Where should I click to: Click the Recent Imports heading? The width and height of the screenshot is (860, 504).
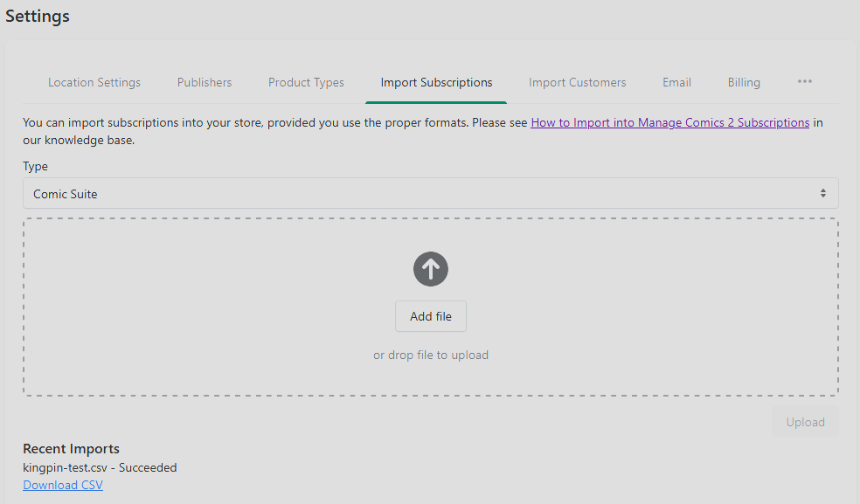tap(72, 449)
